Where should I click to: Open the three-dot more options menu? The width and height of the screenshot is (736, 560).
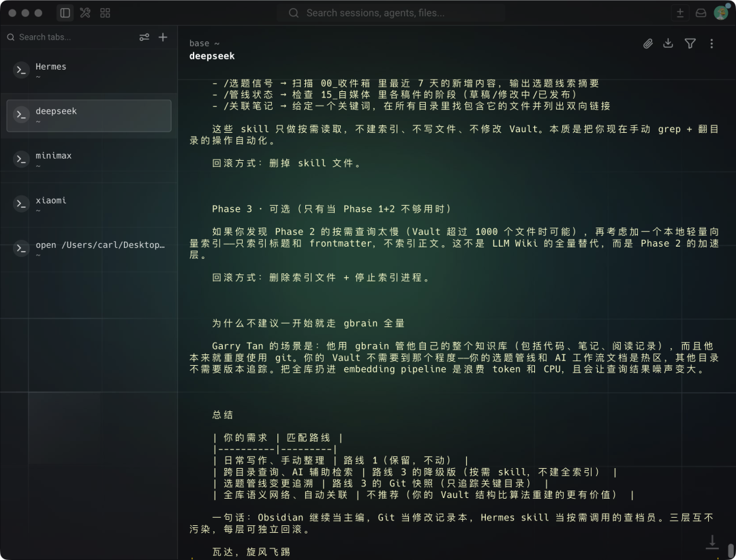(x=711, y=44)
